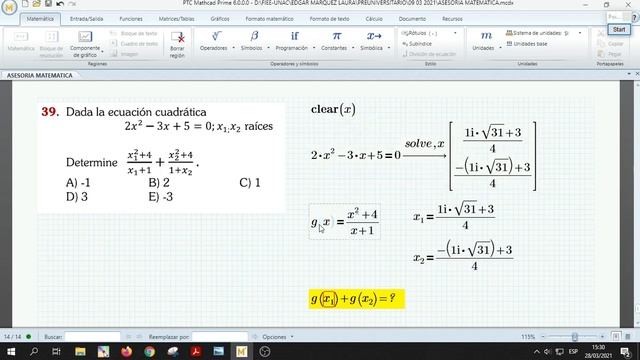640x360 pixels.
Task: Switch to the Entrada/Salida ribbon tab
Action: click(x=87, y=19)
